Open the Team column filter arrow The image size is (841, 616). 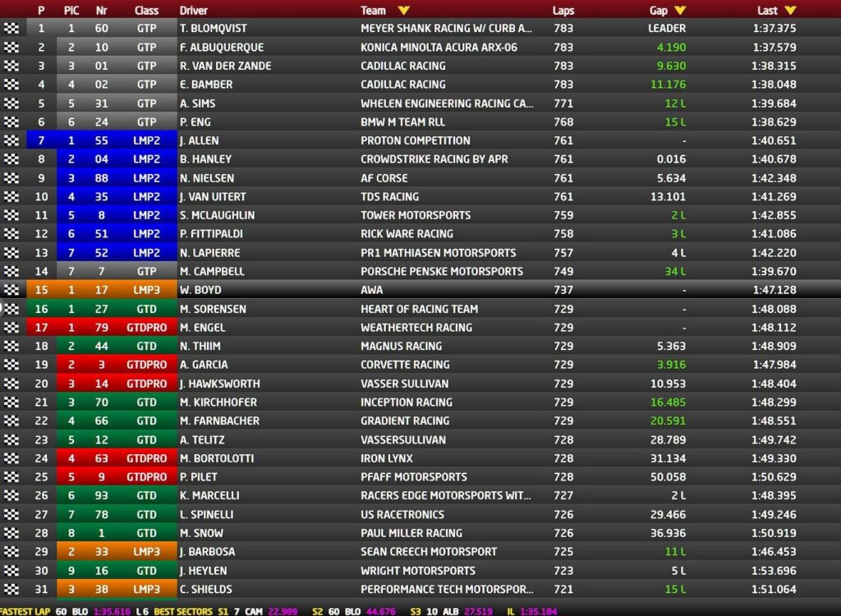(x=403, y=10)
